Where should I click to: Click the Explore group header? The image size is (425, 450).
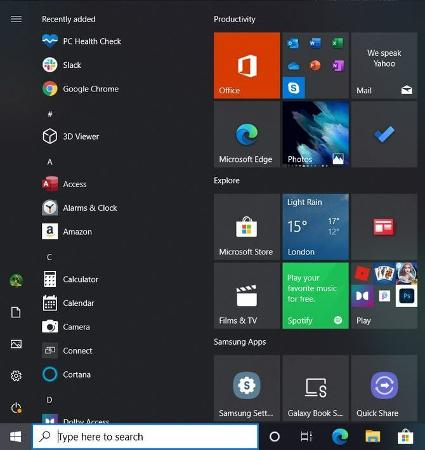point(227,181)
